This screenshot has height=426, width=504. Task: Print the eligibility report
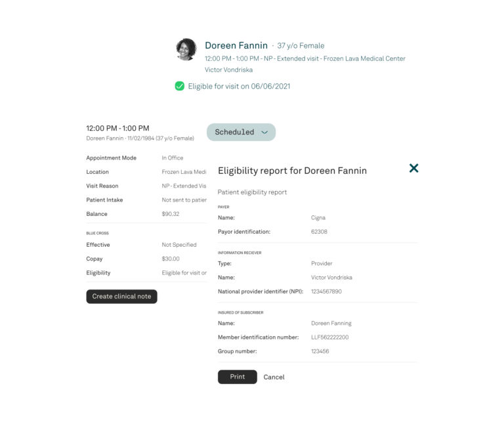[237, 377]
